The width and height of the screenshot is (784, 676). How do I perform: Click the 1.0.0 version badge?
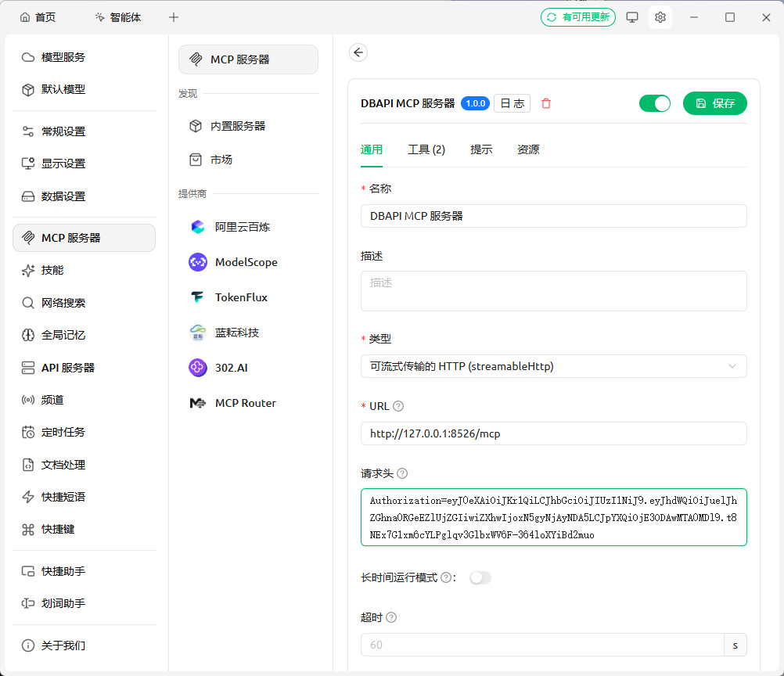(475, 103)
